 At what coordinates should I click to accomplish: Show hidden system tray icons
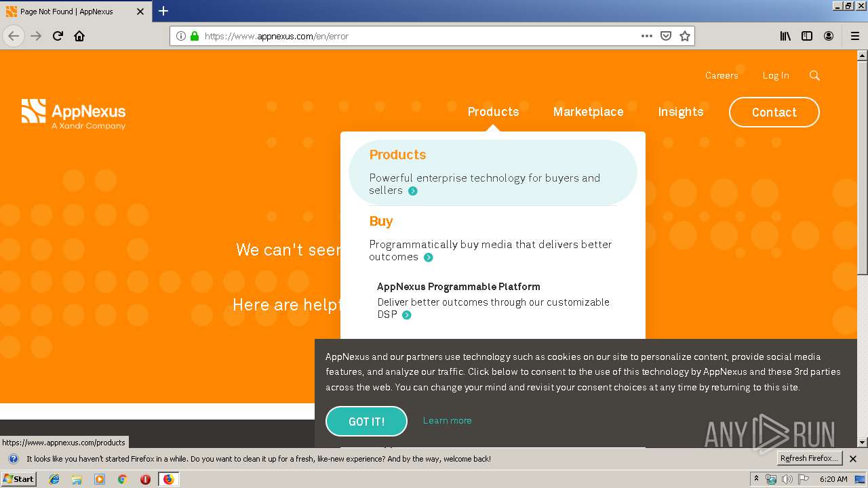click(x=756, y=479)
